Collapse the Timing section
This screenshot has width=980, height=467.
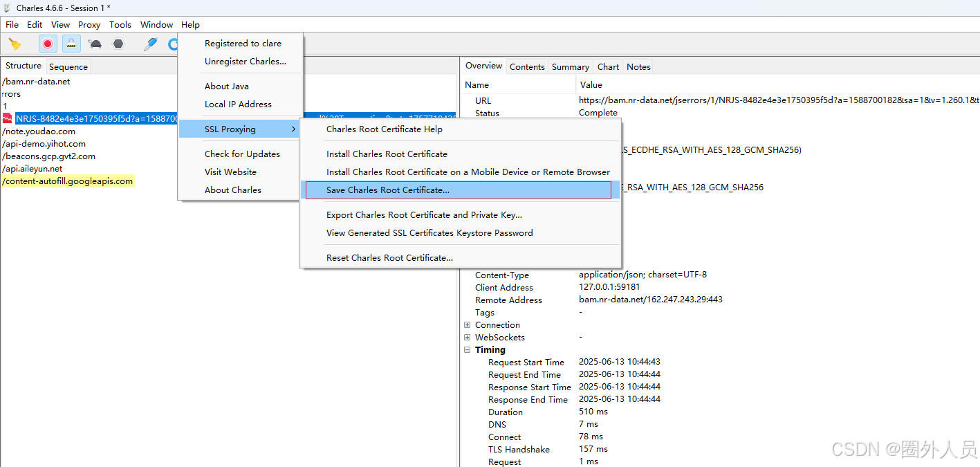(468, 349)
